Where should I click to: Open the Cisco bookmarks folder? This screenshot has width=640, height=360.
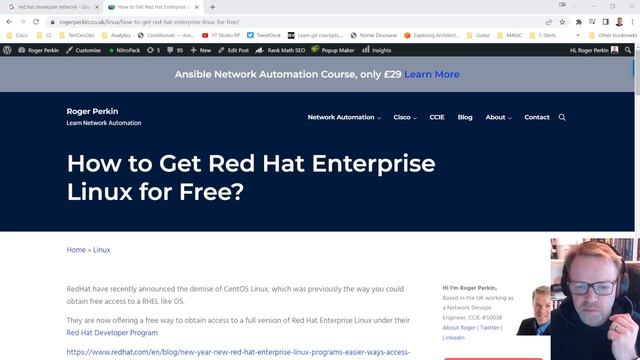17,36
